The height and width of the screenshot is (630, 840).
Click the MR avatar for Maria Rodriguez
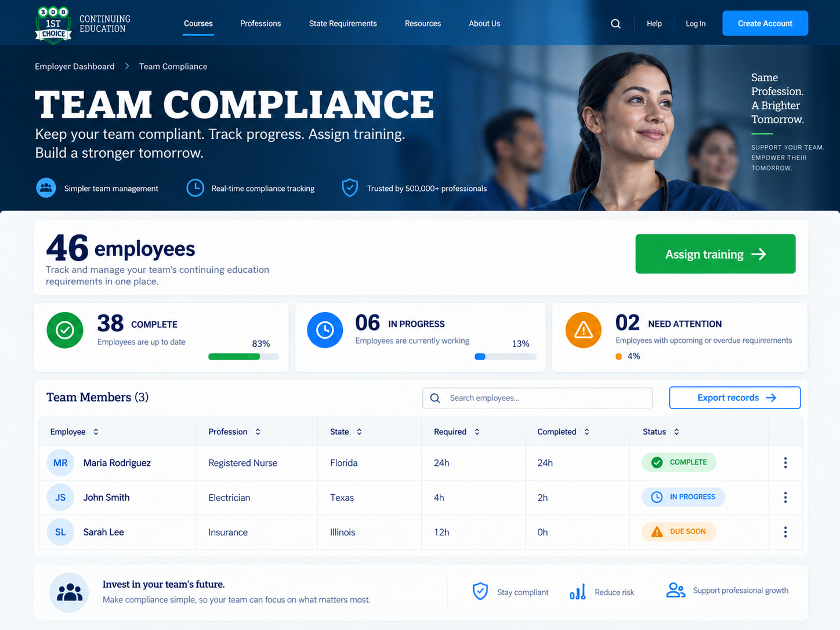click(x=60, y=463)
